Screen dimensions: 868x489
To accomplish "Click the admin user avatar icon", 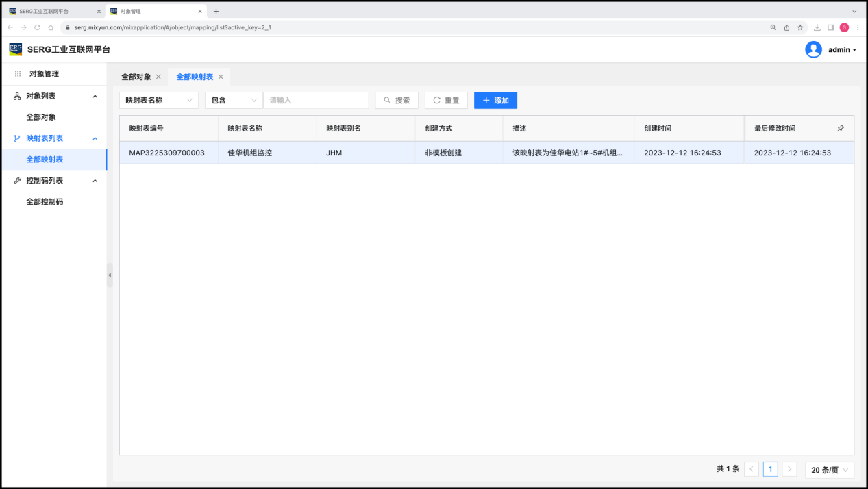I will point(813,49).
